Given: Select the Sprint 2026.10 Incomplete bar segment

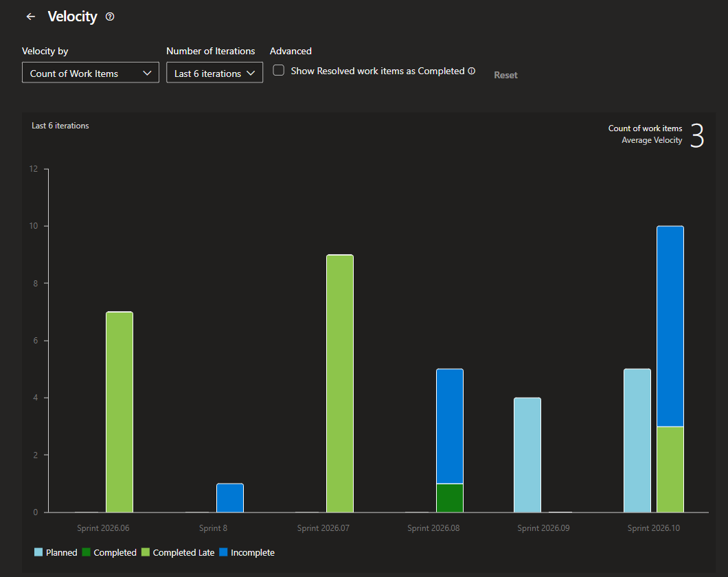Looking at the screenshot, I should coord(670,326).
